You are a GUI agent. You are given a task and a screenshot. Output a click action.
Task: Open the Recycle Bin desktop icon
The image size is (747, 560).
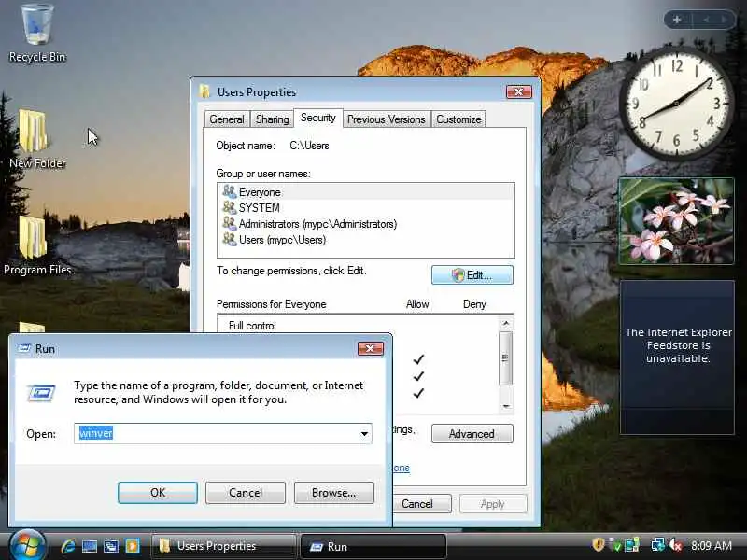click(37, 33)
